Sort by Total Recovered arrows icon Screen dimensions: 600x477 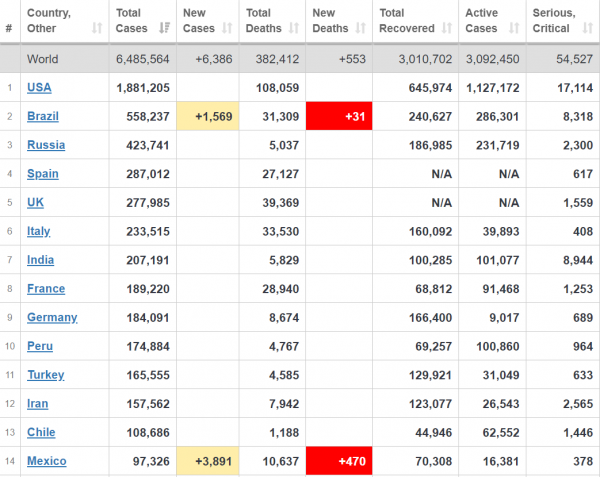click(447, 28)
